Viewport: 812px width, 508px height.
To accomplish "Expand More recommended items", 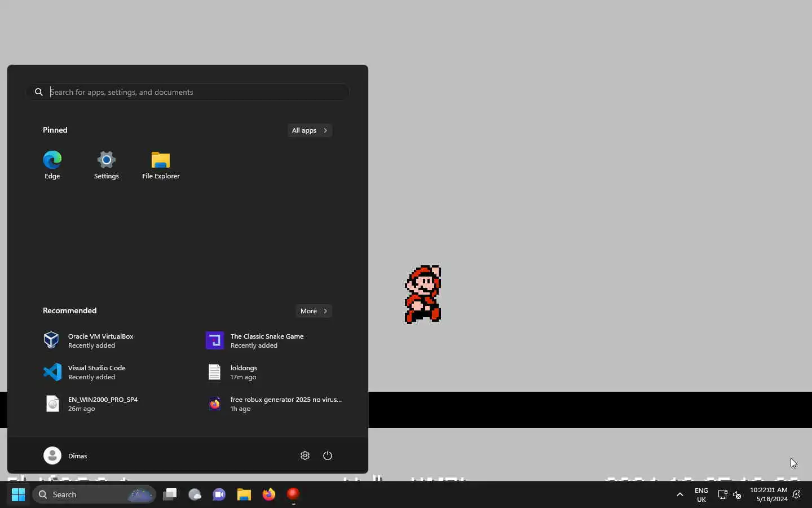I will tap(314, 311).
